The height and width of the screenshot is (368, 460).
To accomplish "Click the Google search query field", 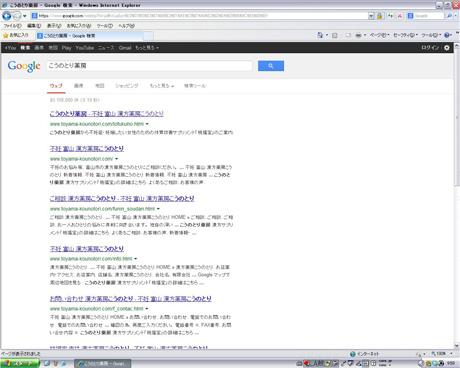I will point(149,66).
